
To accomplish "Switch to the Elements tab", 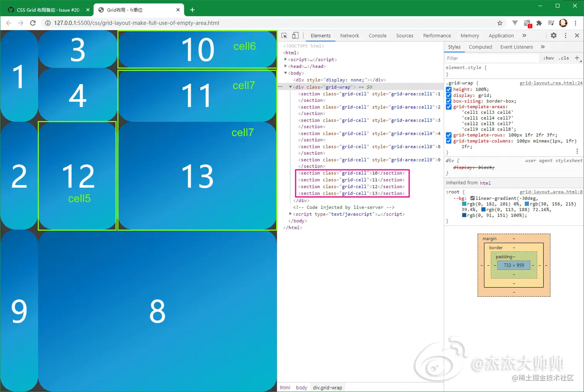I will pyautogui.click(x=321, y=35).
